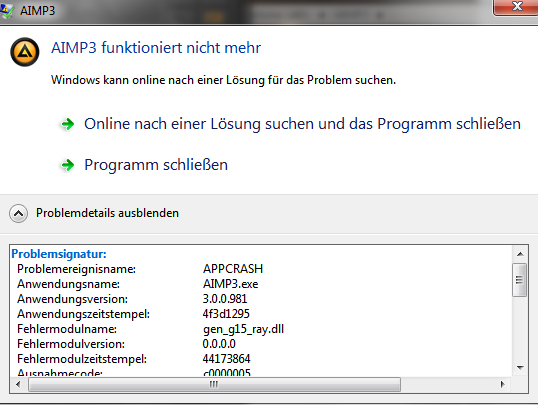This screenshot has width=538, height=405.
Task: Click green arrow next to Online nach einer Lösung
Action: point(68,124)
